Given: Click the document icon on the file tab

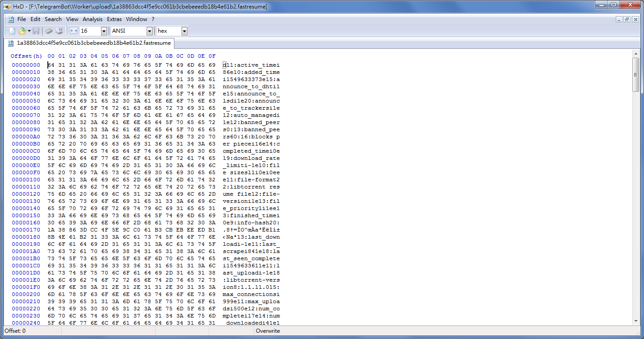Looking at the screenshot, I should (10, 44).
